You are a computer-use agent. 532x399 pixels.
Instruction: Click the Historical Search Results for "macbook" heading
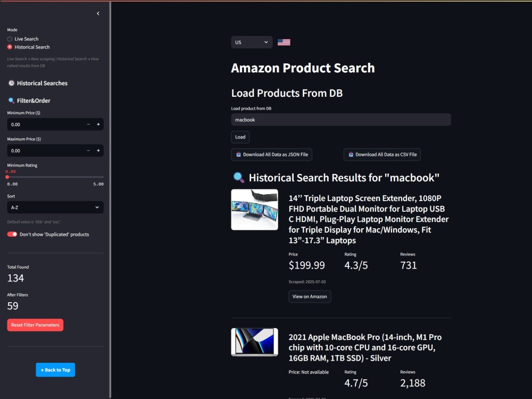344,178
